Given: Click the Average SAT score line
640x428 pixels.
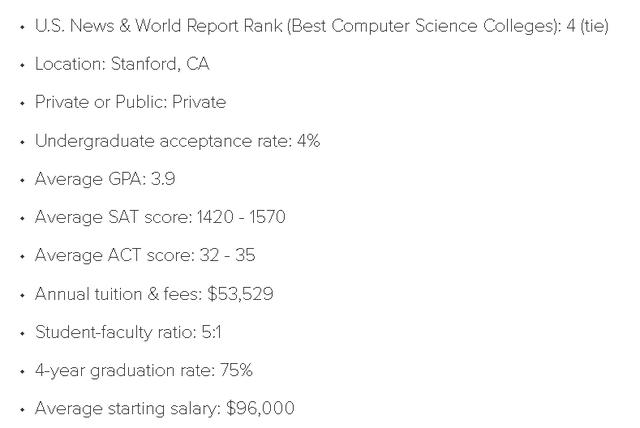Looking at the screenshot, I should [x=160, y=217].
